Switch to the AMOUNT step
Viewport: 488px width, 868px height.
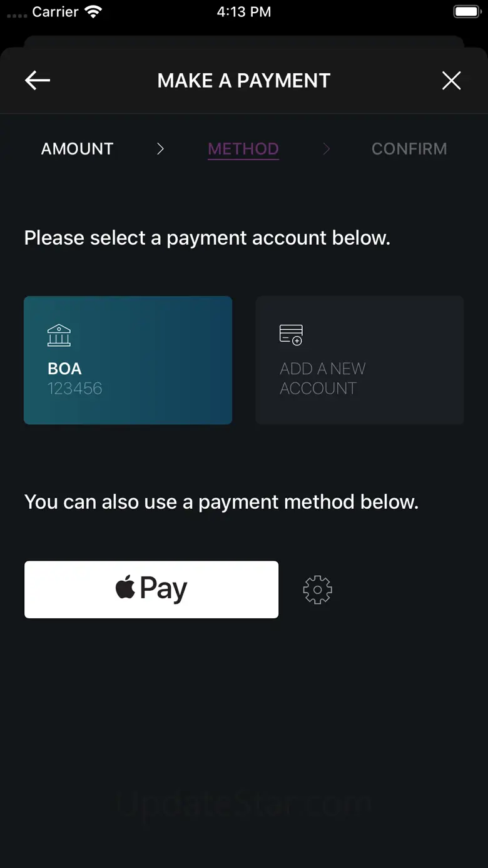click(x=77, y=148)
